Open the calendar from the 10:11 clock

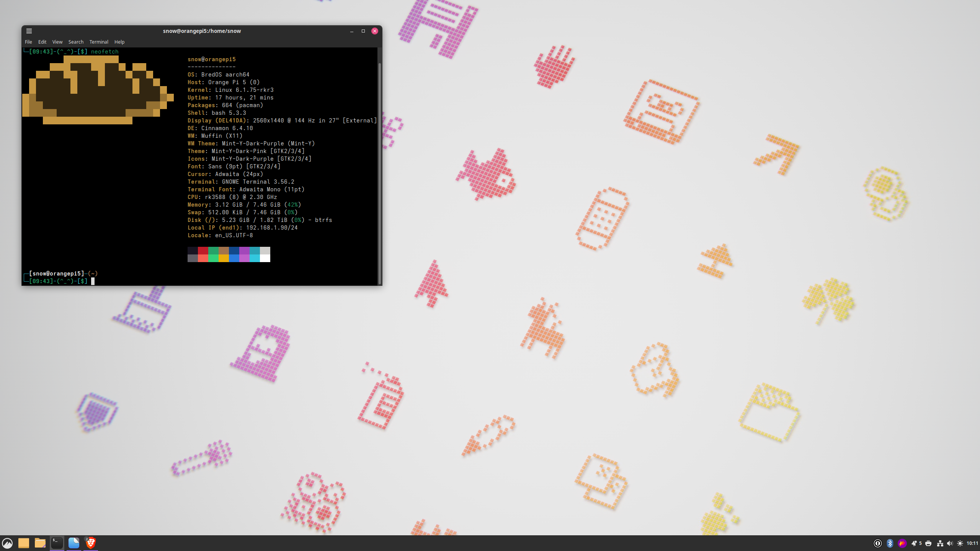pyautogui.click(x=972, y=543)
